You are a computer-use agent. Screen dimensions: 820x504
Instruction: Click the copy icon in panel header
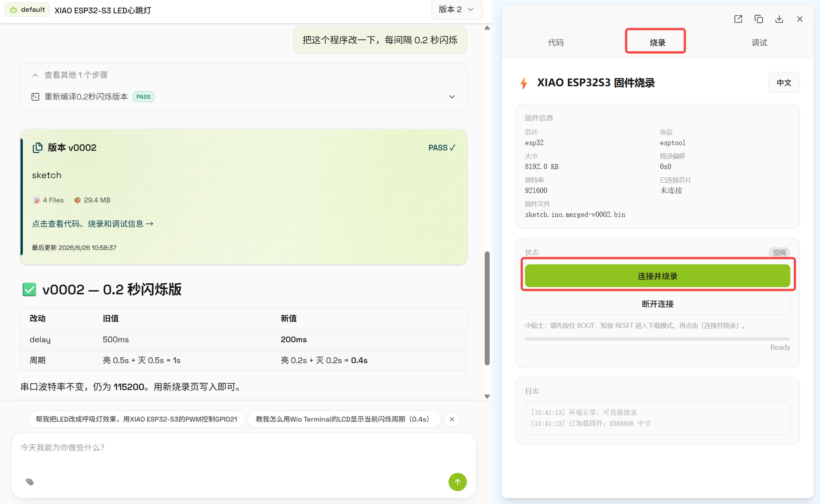click(x=759, y=19)
